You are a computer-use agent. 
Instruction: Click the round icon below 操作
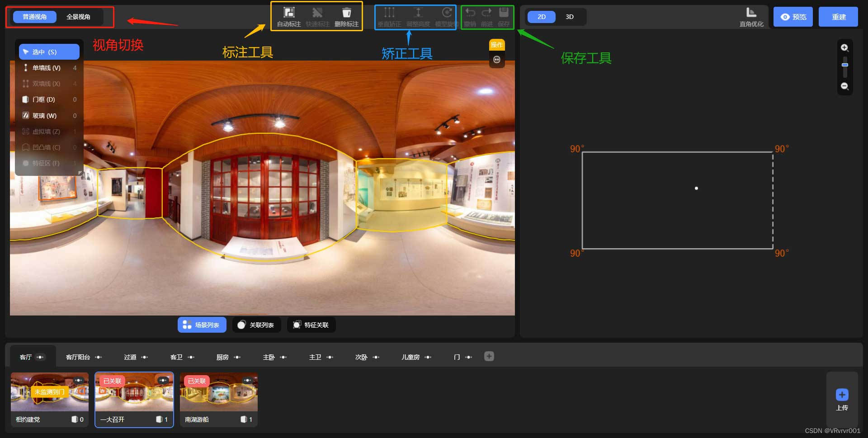pos(497,60)
